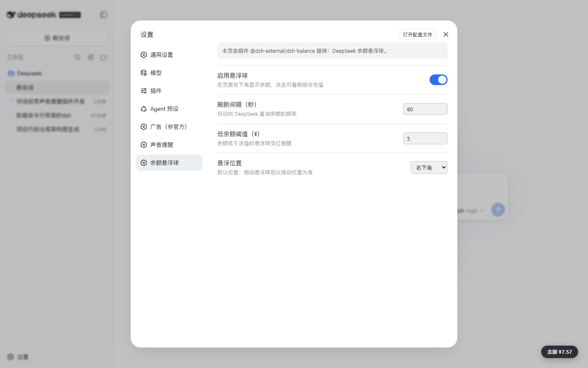
Task: Switch to the 声音提醒 tab
Action: click(169, 145)
